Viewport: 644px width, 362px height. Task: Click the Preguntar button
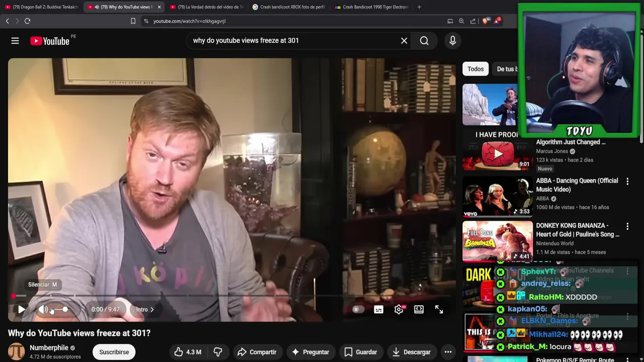pos(310,352)
